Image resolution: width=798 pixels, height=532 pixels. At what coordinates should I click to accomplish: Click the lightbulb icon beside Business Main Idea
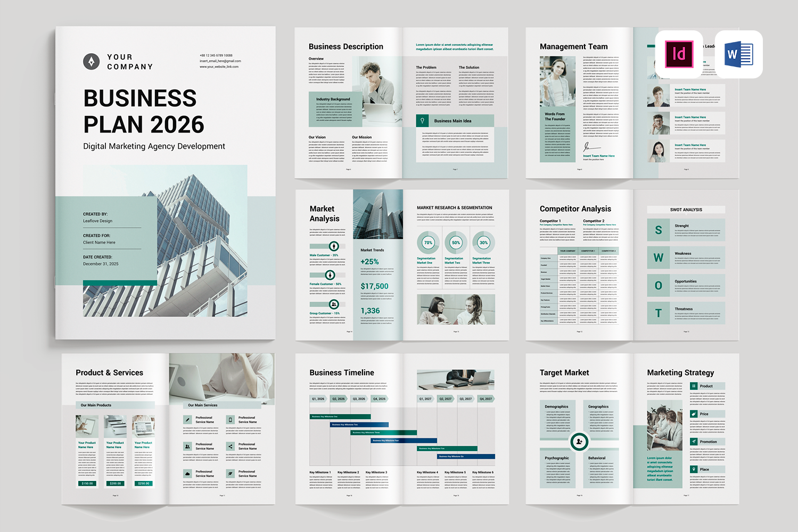(423, 121)
